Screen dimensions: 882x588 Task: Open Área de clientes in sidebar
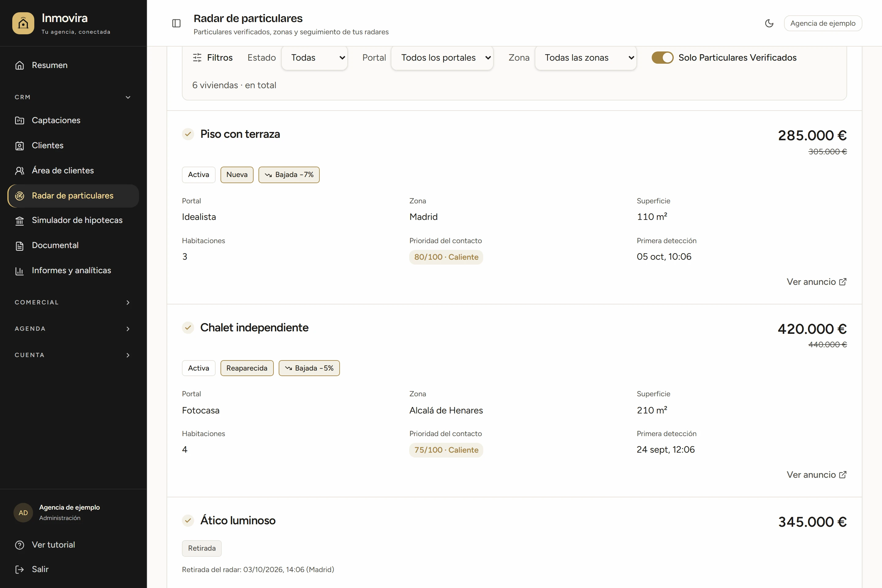73,171
